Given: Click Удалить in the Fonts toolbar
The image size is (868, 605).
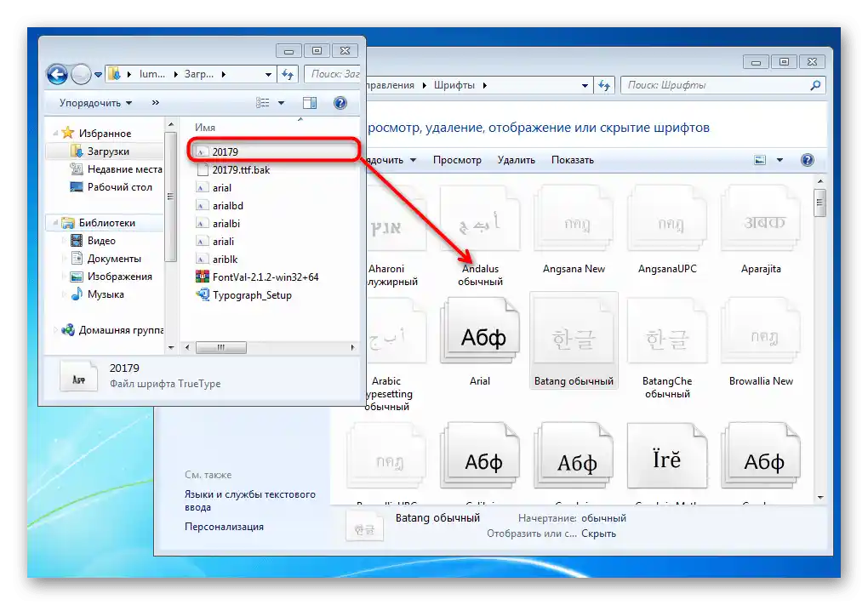Looking at the screenshot, I should pos(516,160).
